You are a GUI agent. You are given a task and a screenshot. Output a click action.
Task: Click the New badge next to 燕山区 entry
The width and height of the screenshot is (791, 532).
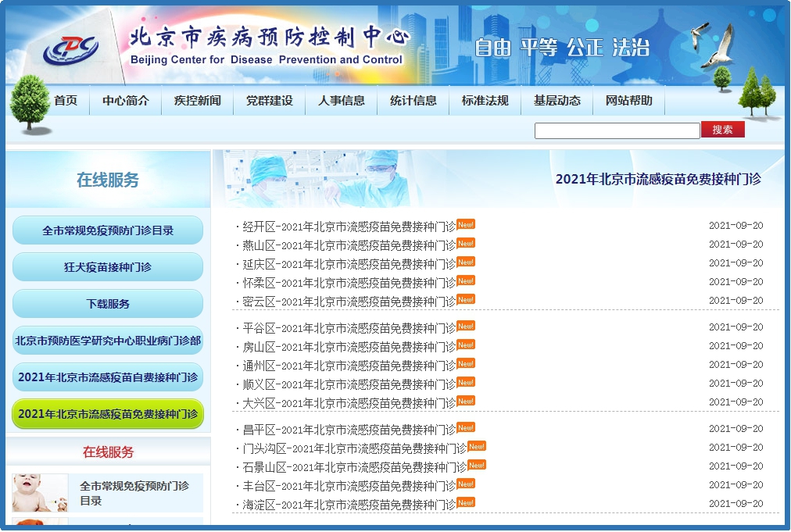coord(466,243)
